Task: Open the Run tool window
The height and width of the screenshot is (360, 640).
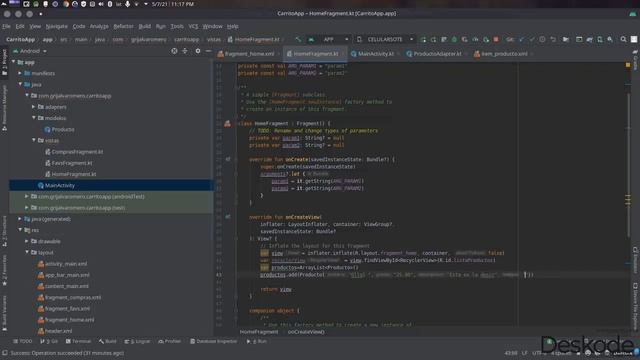Action: pos(257,341)
